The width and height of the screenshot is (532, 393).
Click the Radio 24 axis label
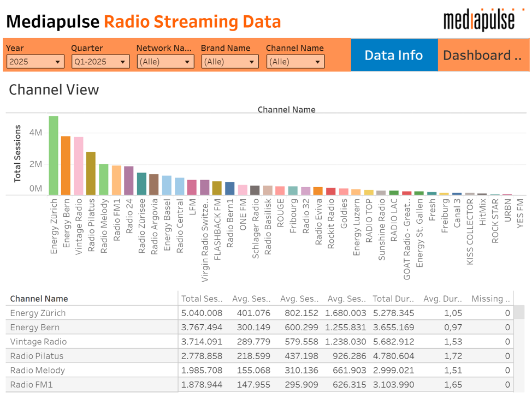point(129,216)
